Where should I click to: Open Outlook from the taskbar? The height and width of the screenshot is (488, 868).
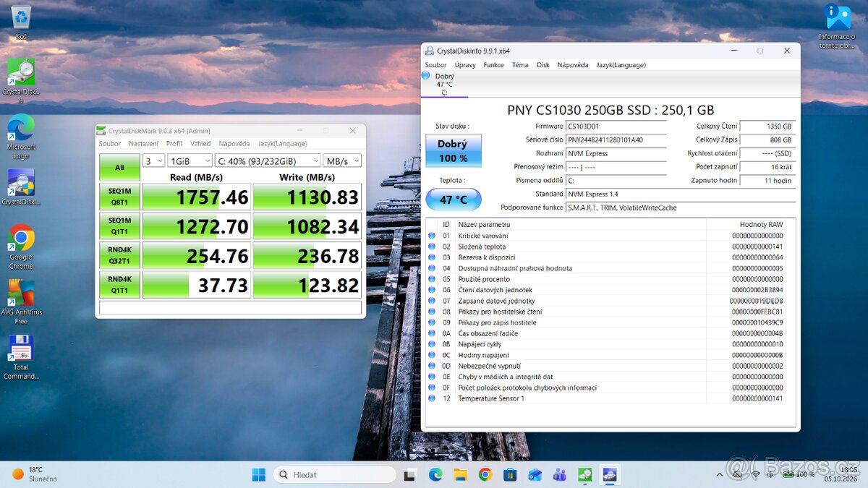[535, 475]
